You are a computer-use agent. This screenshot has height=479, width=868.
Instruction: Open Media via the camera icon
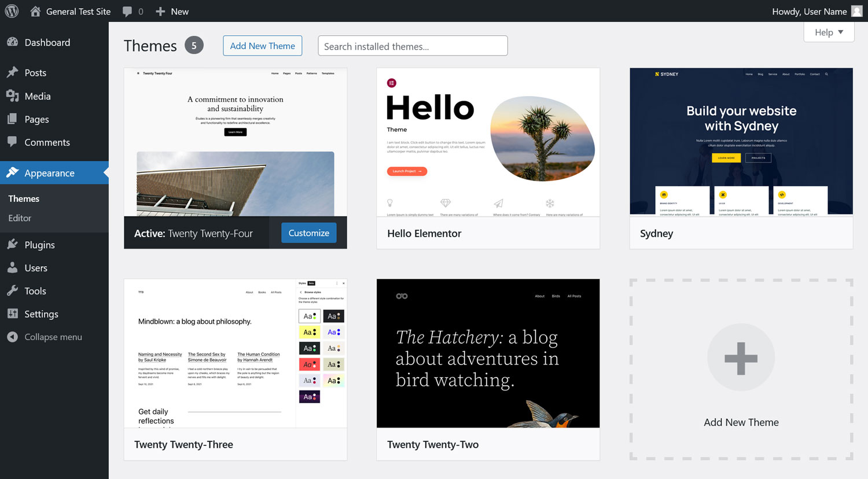pos(13,96)
